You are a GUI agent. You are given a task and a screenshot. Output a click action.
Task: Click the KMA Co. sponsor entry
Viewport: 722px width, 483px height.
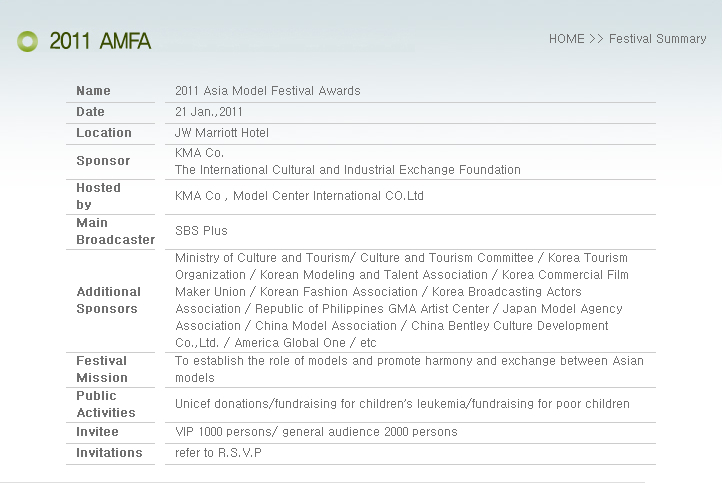click(x=199, y=153)
